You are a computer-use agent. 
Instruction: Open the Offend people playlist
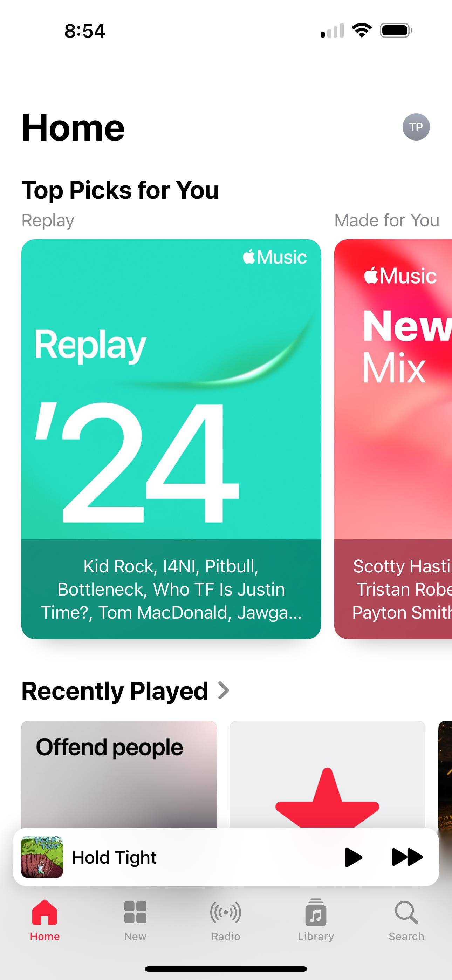(x=119, y=774)
